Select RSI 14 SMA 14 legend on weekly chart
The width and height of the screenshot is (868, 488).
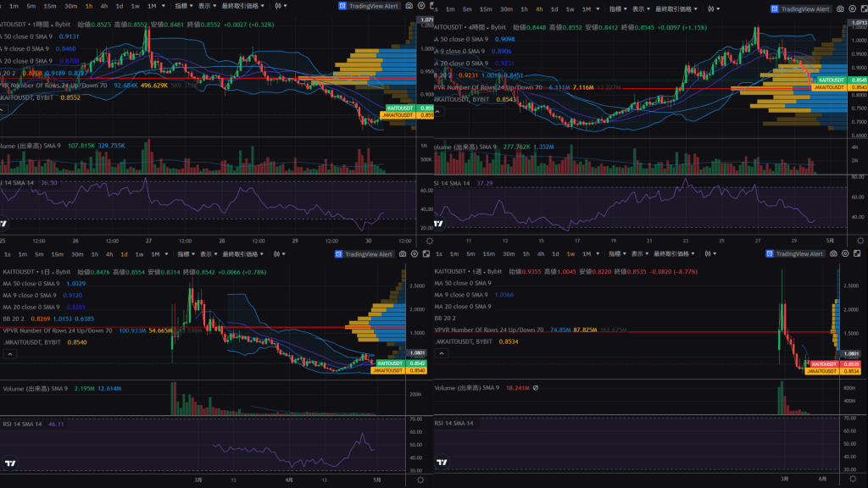(x=454, y=423)
